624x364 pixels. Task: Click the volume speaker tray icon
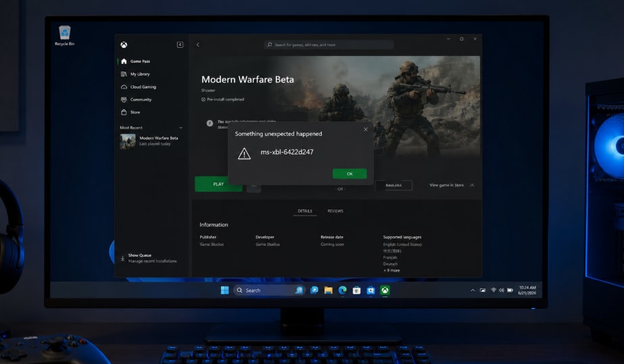point(502,290)
